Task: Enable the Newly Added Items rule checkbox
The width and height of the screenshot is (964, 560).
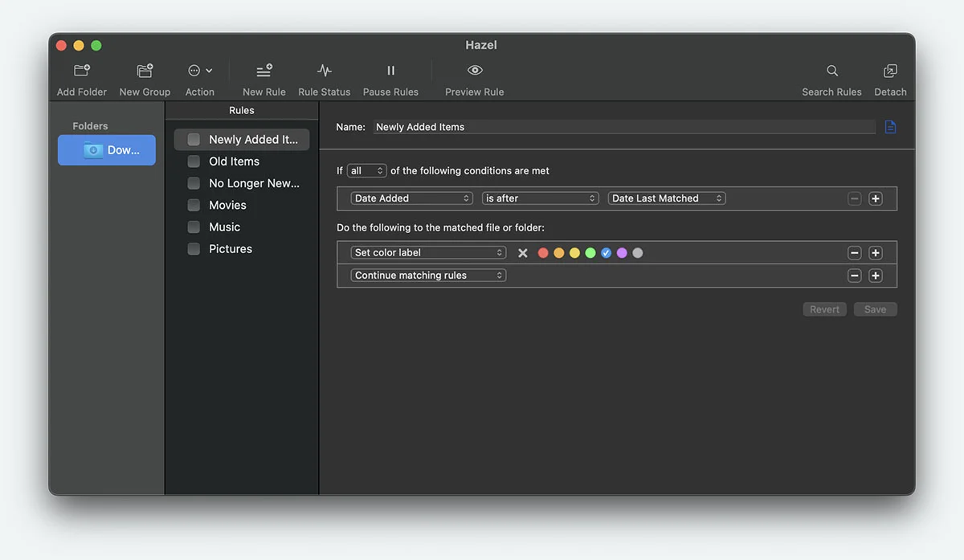Action: (194, 140)
